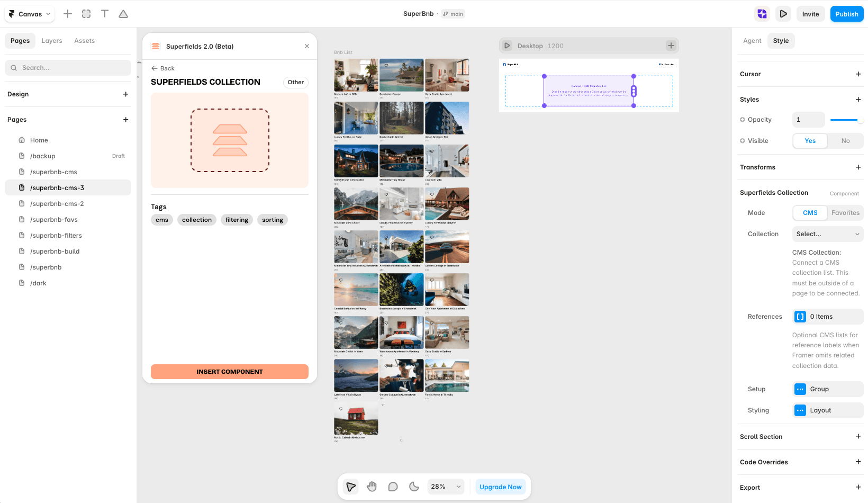This screenshot has width=868, height=503.
Task: Open the Collection Select dropdown
Action: (x=828, y=234)
